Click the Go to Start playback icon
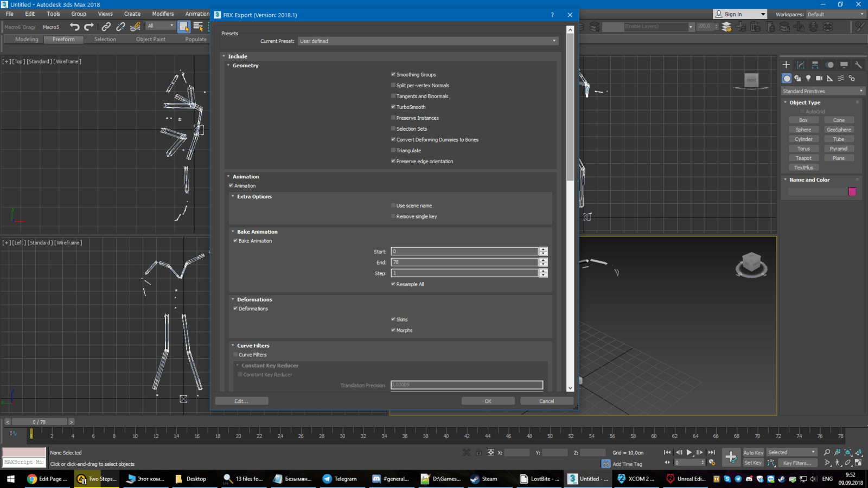Image resolution: width=868 pixels, height=488 pixels. point(667,452)
